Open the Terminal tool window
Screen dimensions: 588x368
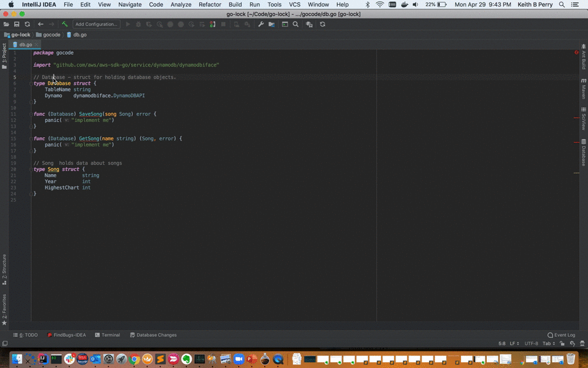[107, 335]
